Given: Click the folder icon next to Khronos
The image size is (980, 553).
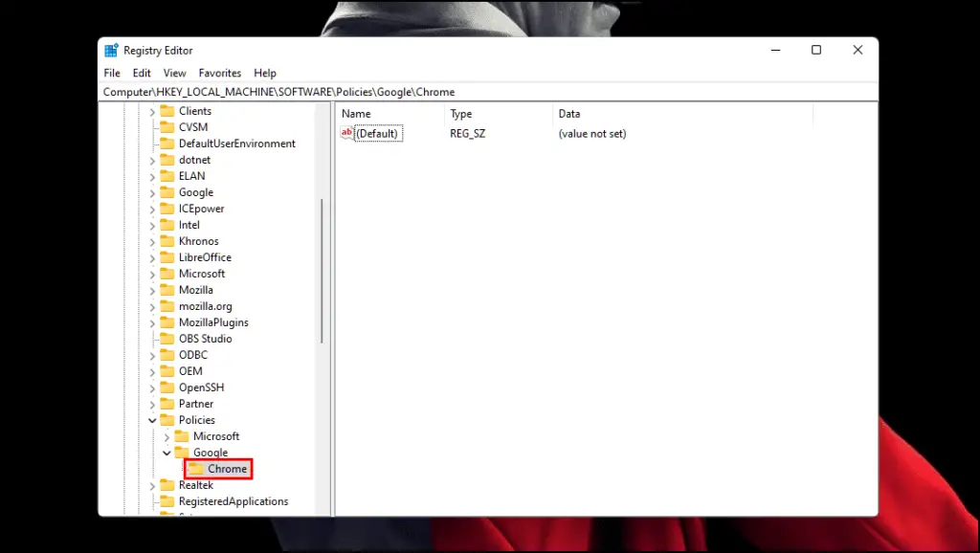Looking at the screenshot, I should [x=167, y=241].
